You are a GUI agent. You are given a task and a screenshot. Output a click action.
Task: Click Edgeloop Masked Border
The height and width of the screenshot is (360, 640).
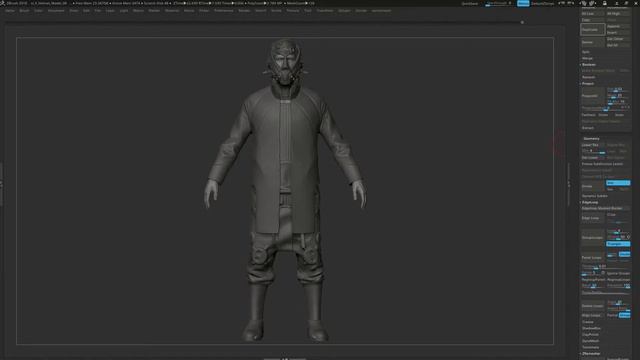click(605, 209)
